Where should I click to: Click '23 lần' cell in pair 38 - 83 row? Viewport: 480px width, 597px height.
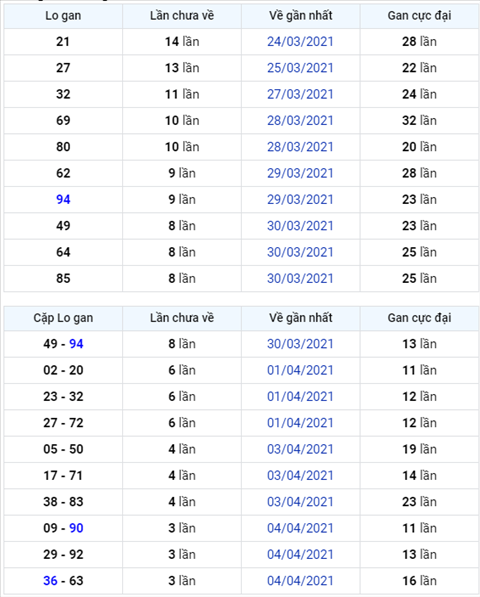coord(419,501)
